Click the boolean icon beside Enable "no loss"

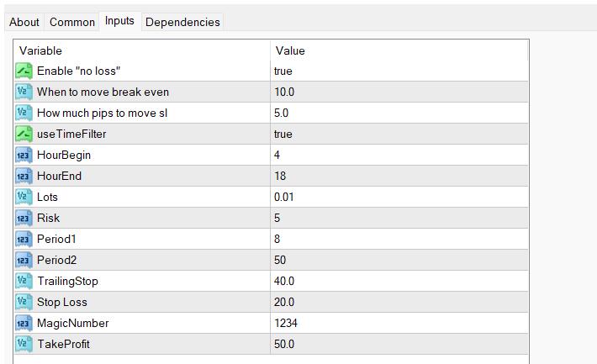pos(24,71)
